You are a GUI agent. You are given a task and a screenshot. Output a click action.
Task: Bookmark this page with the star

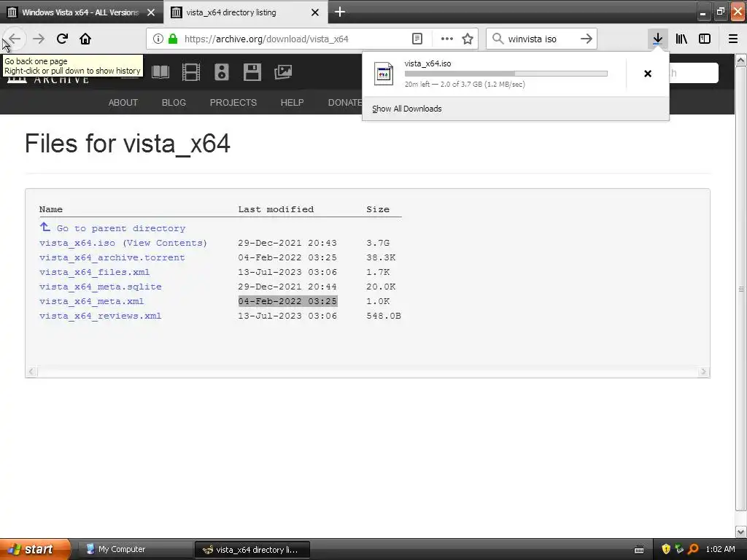coord(468,39)
